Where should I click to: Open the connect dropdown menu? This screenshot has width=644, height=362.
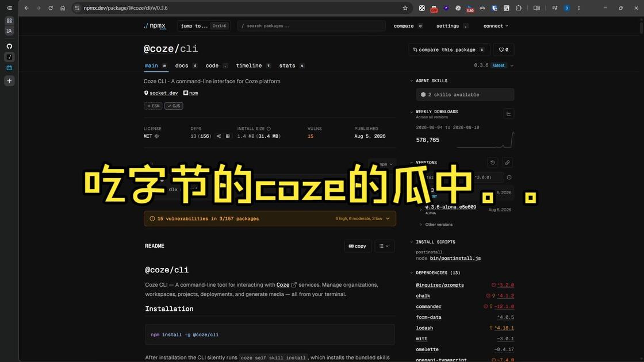495,26
